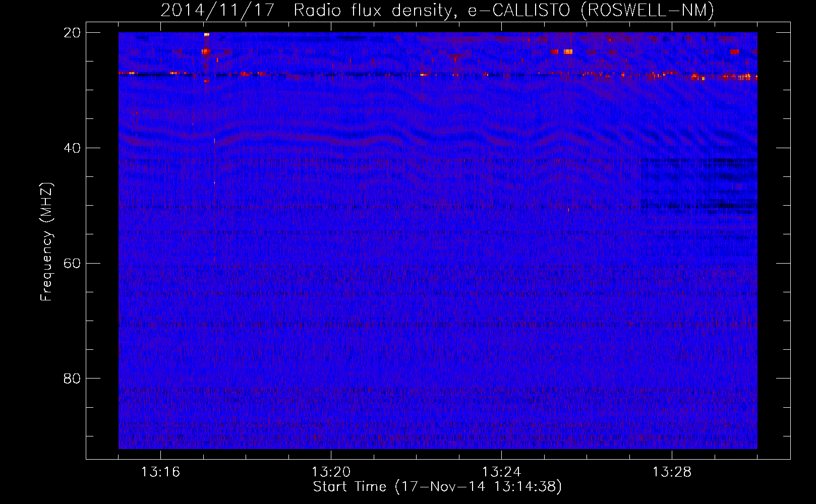The height and width of the screenshot is (504, 816).
Task: Click the 13:16 time tick label
Action: (x=160, y=472)
